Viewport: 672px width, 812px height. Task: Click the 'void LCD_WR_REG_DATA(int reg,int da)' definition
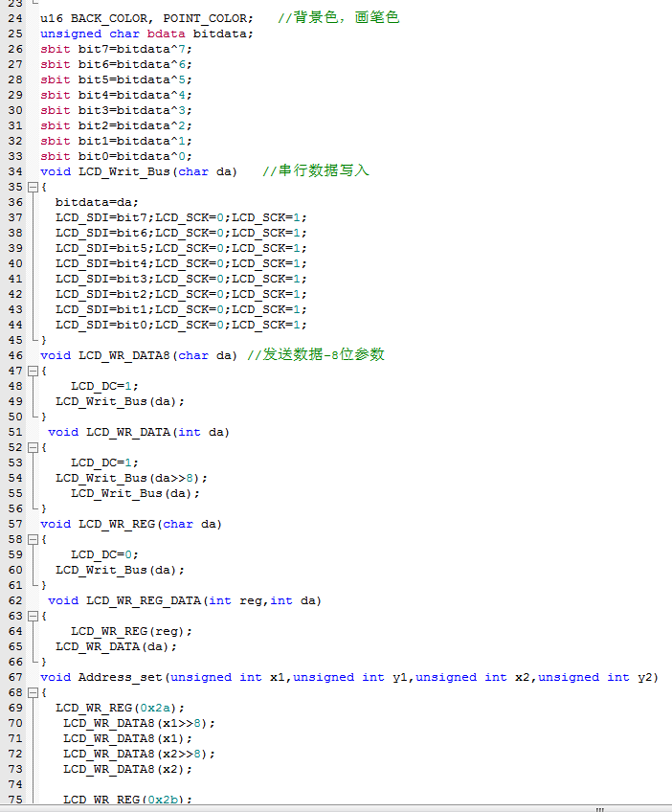185,600
